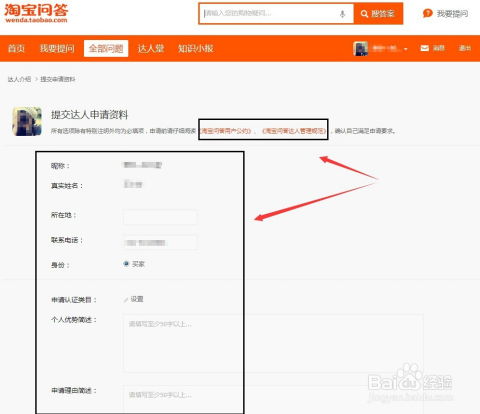Go to the 达人堂 nav tab
Image resolution: width=480 pixels, height=414 pixels.
coord(151,49)
